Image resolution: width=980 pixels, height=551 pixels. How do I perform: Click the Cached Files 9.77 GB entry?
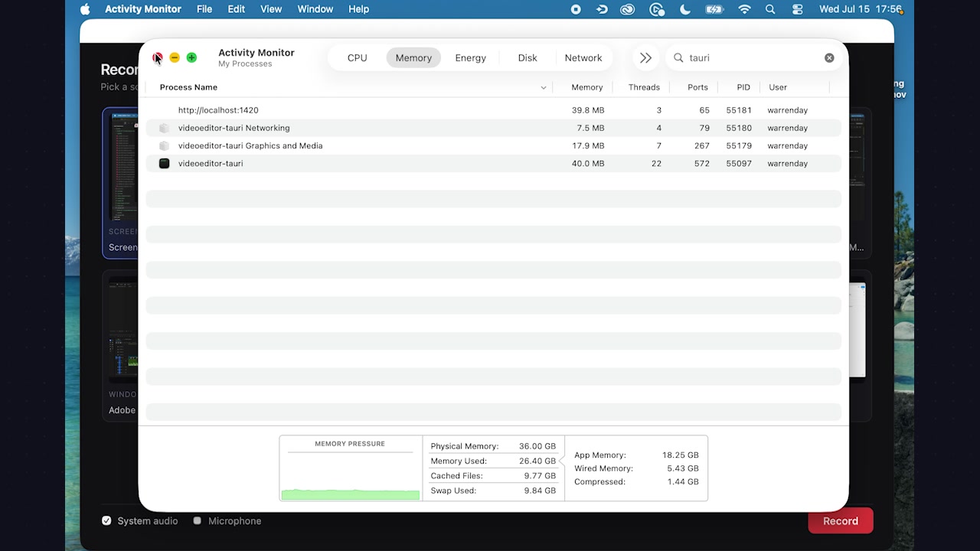[493, 476]
